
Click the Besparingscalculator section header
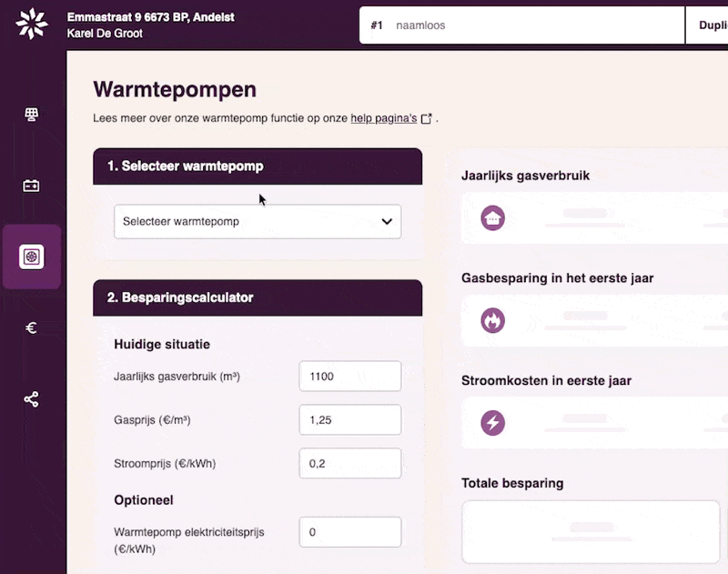point(258,297)
